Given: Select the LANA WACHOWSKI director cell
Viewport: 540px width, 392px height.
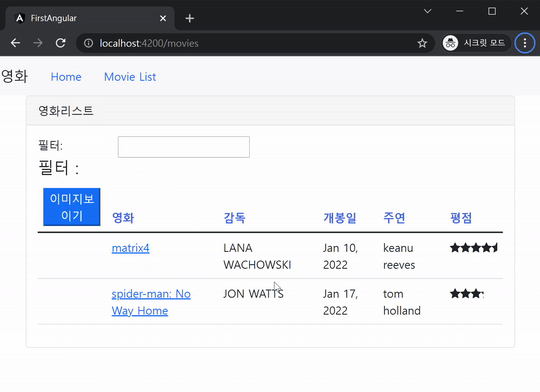Looking at the screenshot, I should pyautogui.click(x=257, y=256).
